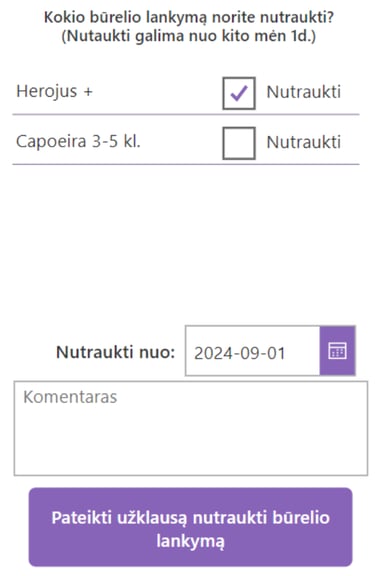The width and height of the screenshot is (375, 576).
Task: Expand the date picker via purple calendar button
Action: [x=337, y=351]
